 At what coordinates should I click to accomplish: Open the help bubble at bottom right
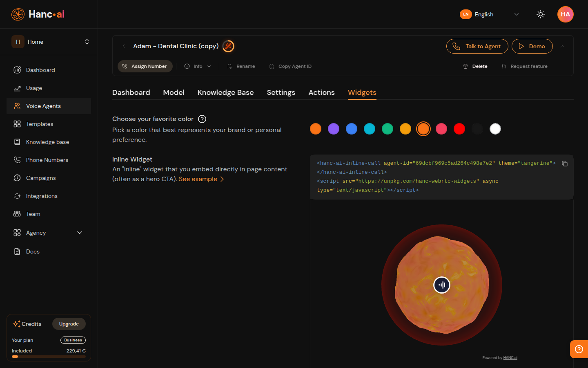point(579,349)
